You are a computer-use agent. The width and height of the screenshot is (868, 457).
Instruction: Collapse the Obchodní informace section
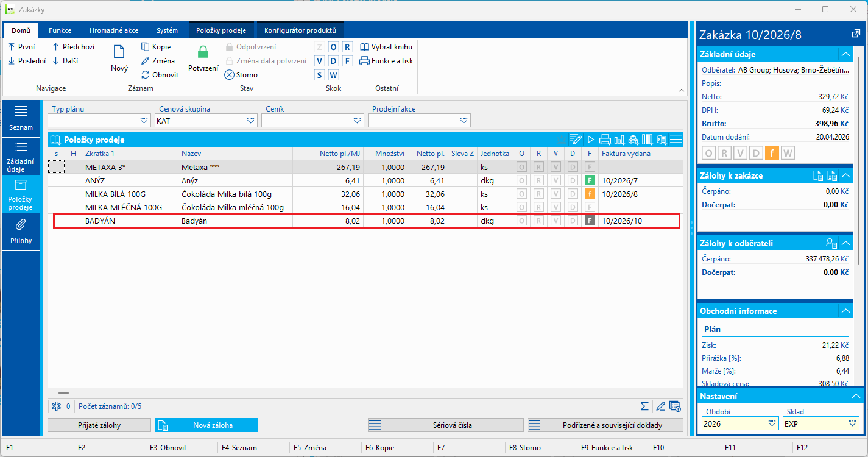[845, 311]
